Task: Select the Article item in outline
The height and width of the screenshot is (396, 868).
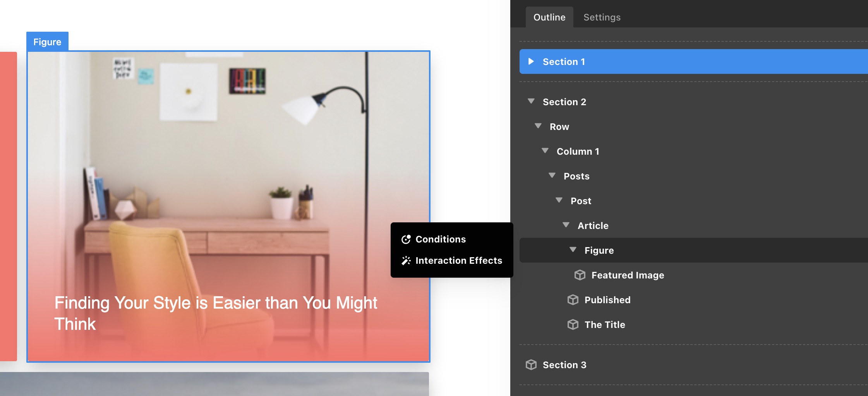Action: coord(593,225)
